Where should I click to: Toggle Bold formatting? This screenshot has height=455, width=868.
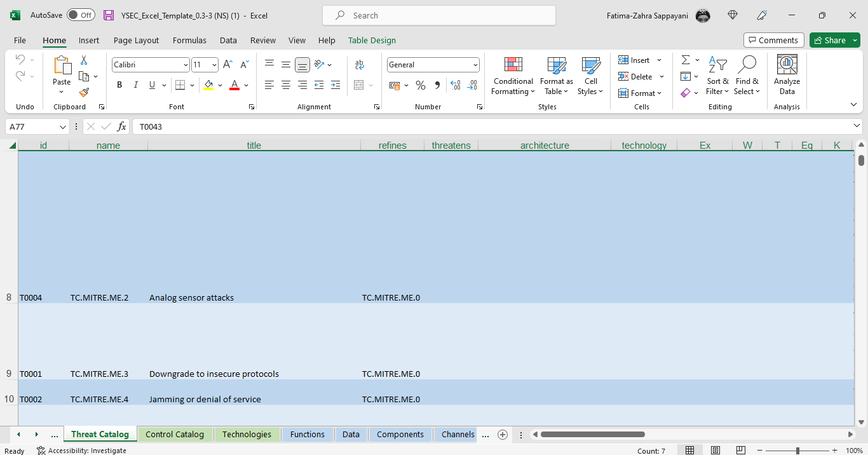[x=119, y=85]
